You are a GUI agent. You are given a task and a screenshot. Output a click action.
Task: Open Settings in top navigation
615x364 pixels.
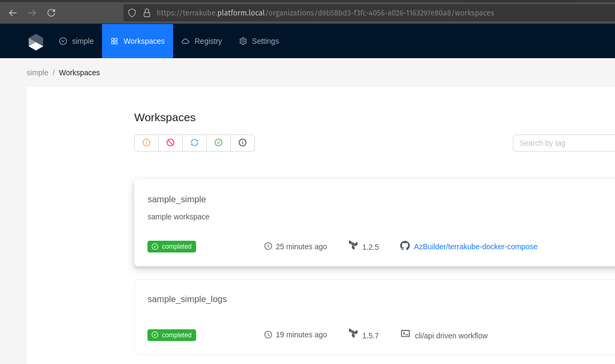coord(259,41)
